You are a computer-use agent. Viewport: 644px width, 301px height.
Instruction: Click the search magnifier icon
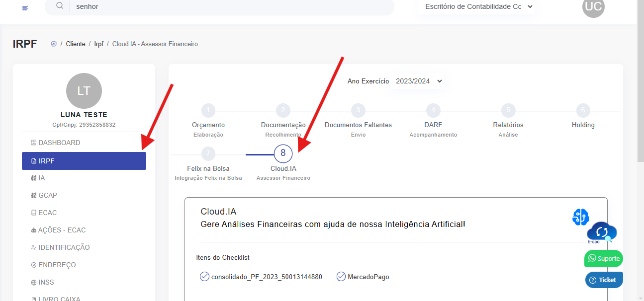point(60,6)
